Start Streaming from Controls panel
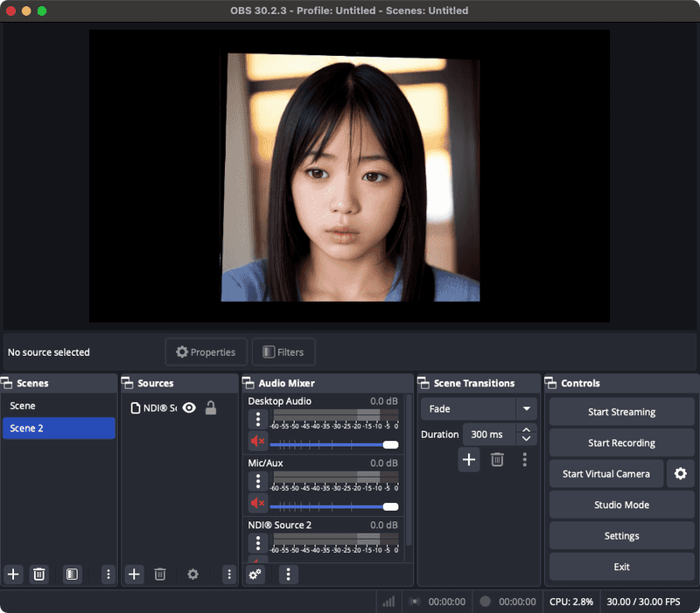The height and width of the screenshot is (613, 700). [622, 412]
